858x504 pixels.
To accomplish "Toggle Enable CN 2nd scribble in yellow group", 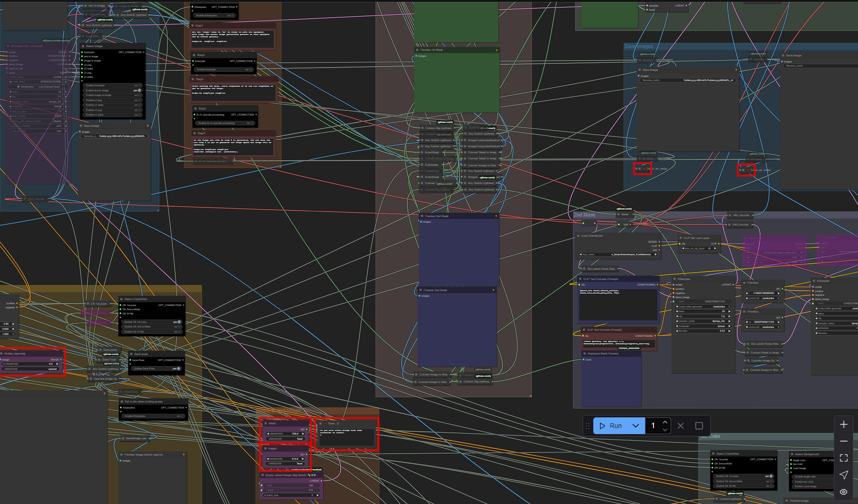I will point(152,327).
